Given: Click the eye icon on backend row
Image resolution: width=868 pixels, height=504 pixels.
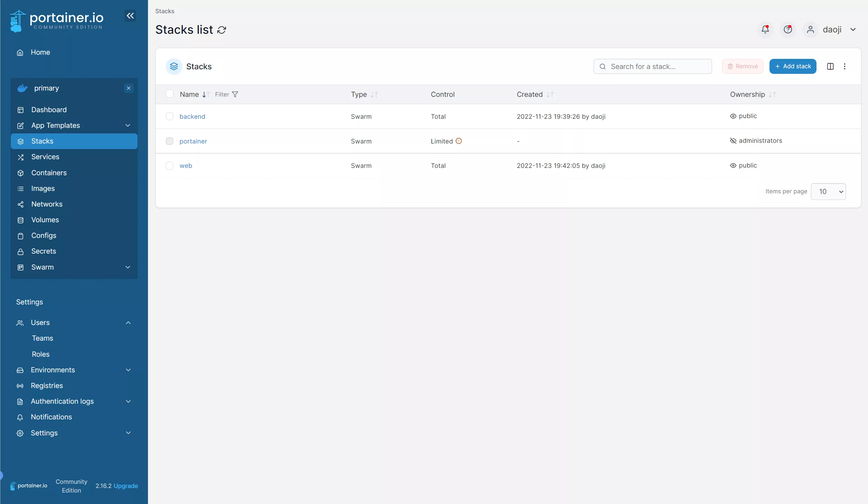Looking at the screenshot, I should [733, 116].
